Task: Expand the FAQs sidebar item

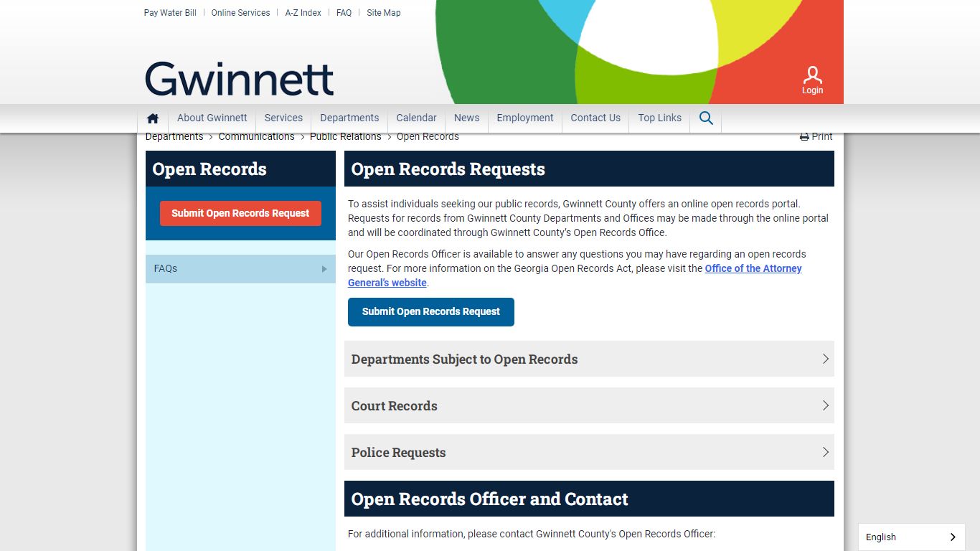Action: pyautogui.click(x=240, y=268)
